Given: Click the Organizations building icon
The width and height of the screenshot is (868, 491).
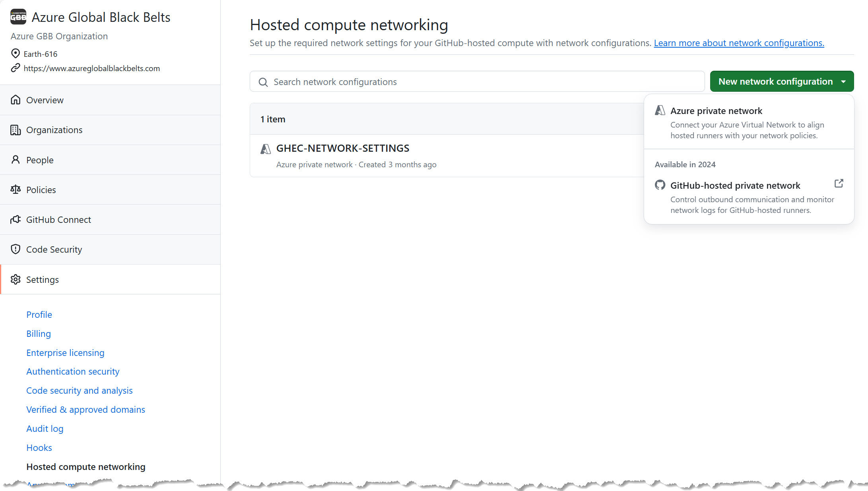Looking at the screenshot, I should point(16,130).
